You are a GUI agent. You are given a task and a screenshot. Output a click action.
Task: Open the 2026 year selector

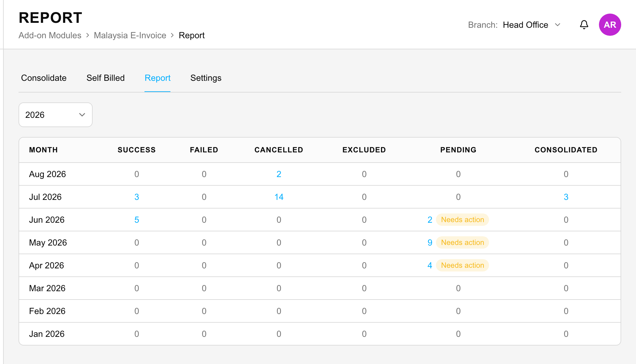coord(56,115)
